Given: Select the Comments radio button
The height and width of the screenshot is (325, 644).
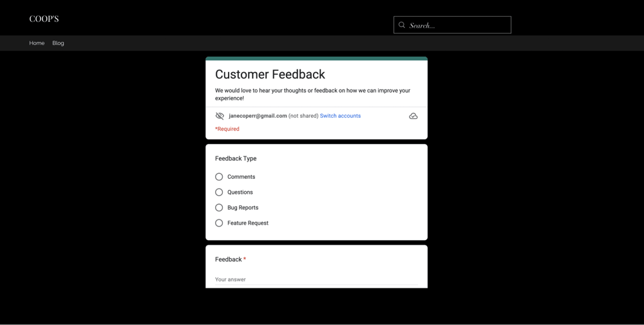Looking at the screenshot, I should coord(219,177).
